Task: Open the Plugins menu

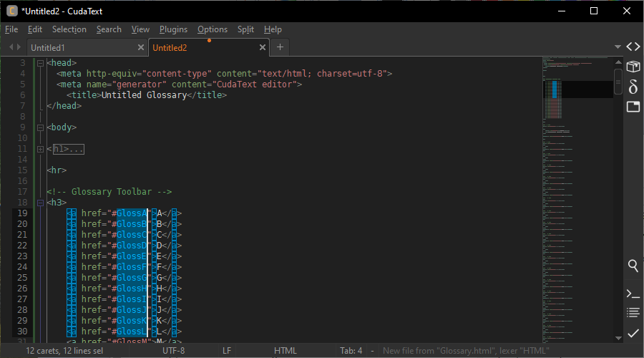Action: click(x=173, y=29)
